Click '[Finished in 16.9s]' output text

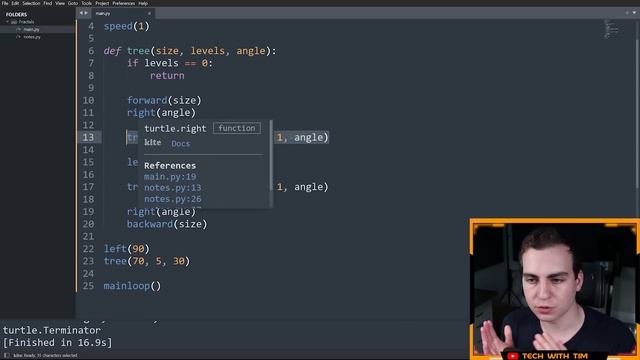57,342
